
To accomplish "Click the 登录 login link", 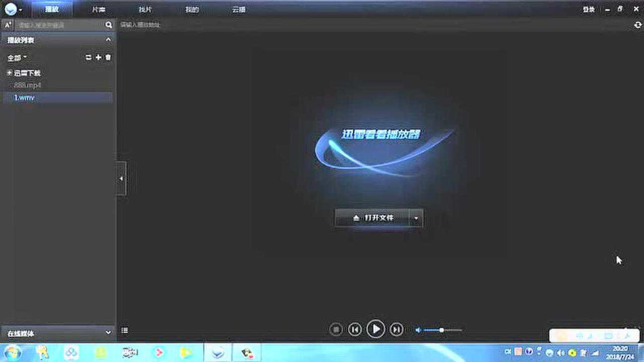I will pyautogui.click(x=589, y=10).
